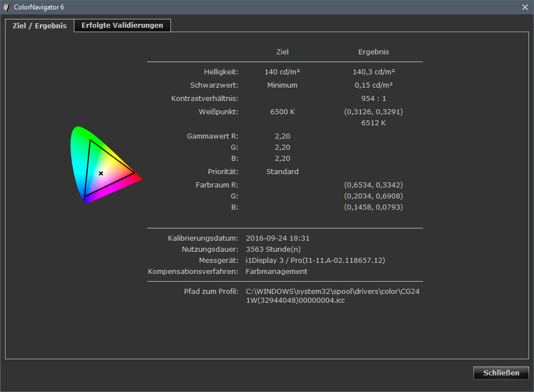Click the red tip of the chromaticity diagram
This screenshot has height=392, width=534.
point(139,178)
